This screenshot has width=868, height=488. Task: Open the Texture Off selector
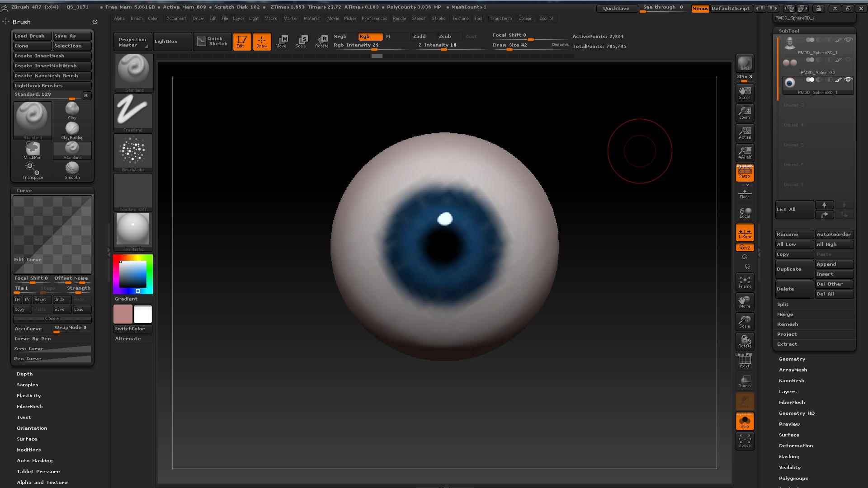pos(133,192)
